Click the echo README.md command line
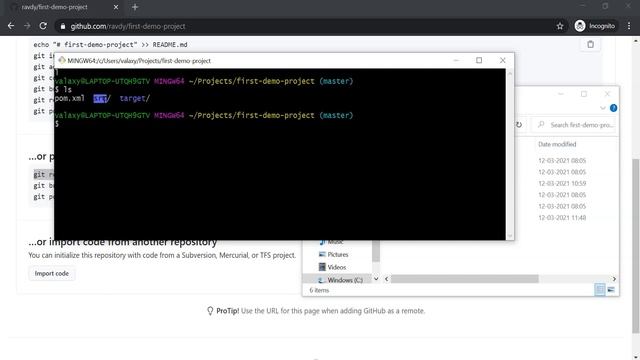Screen dimensions: 640x360 (x=110, y=45)
